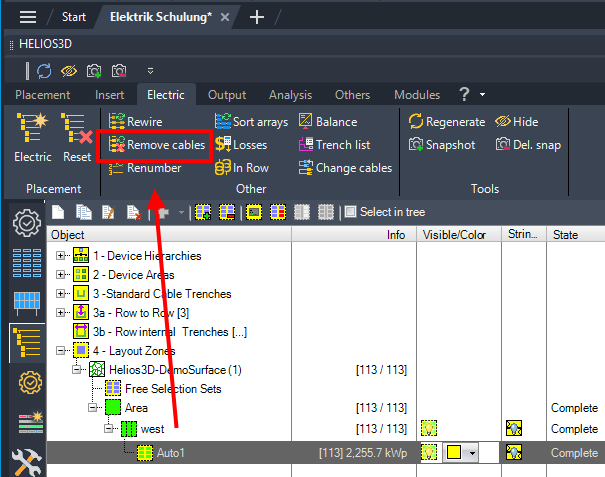Enable the Select in tree checkbox

tap(350, 212)
